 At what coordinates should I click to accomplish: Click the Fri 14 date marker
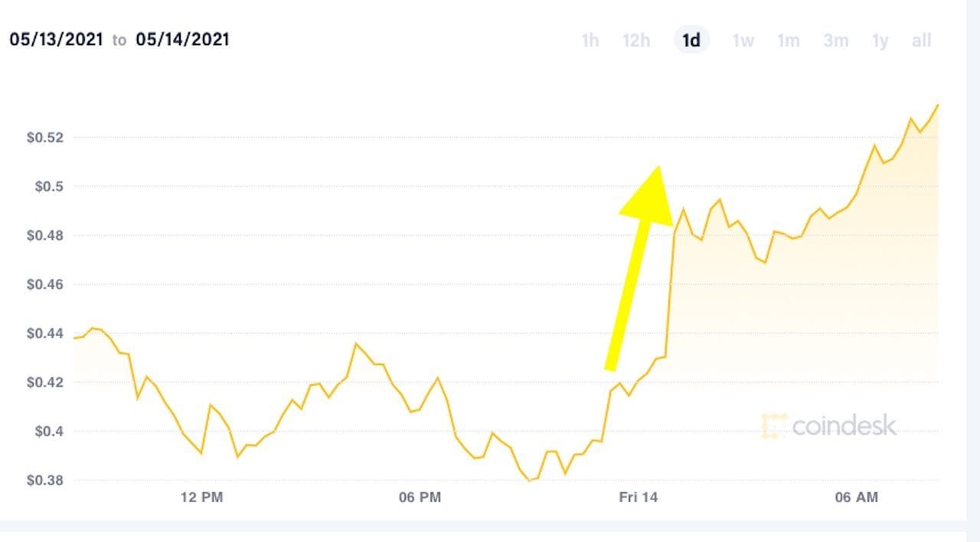(639, 498)
